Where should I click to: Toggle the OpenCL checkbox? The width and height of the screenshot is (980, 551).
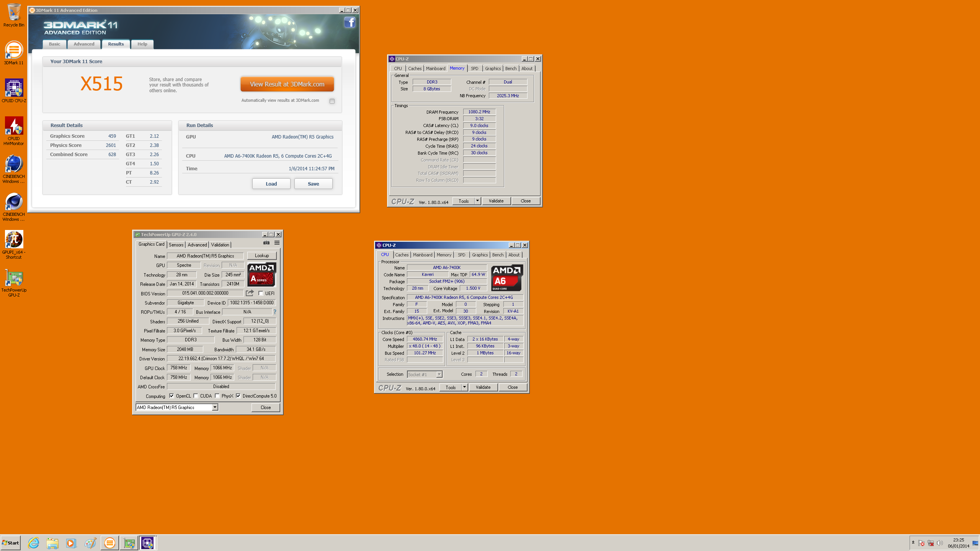[171, 396]
